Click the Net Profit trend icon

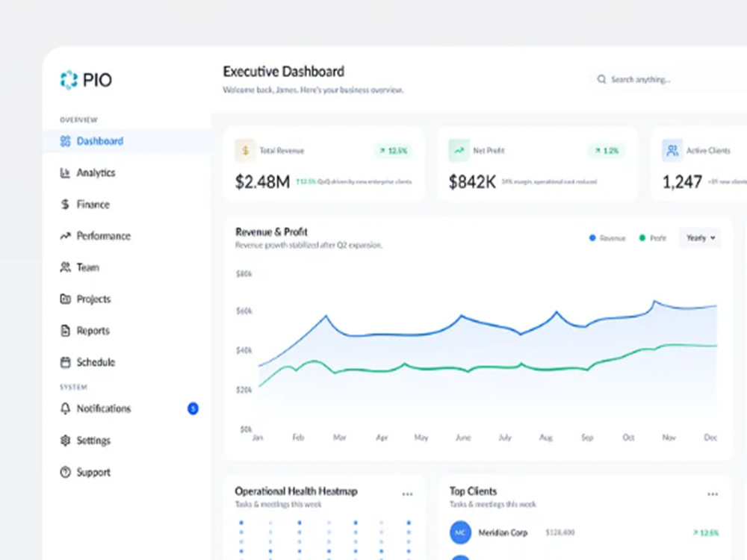[459, 151]
